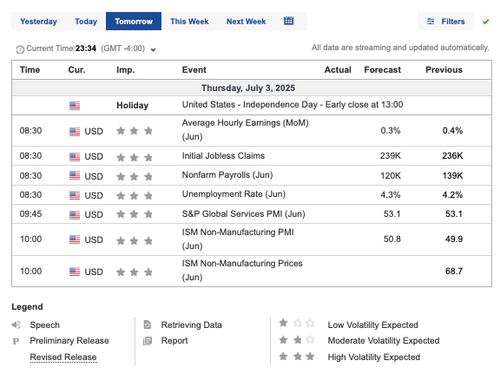500x373 pixels.
Task: Open the S&P Global Services PMI event
Action: tap(243, 214)
